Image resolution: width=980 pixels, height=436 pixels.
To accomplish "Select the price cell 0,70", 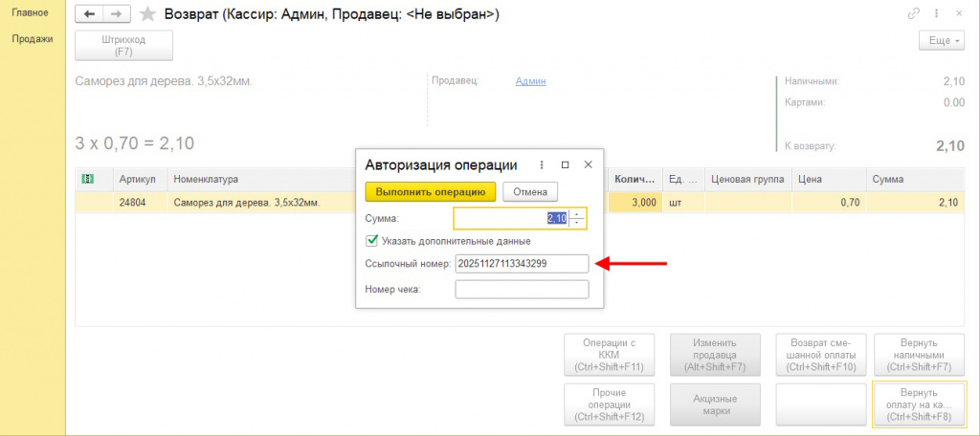I will (x=829, y=203).
